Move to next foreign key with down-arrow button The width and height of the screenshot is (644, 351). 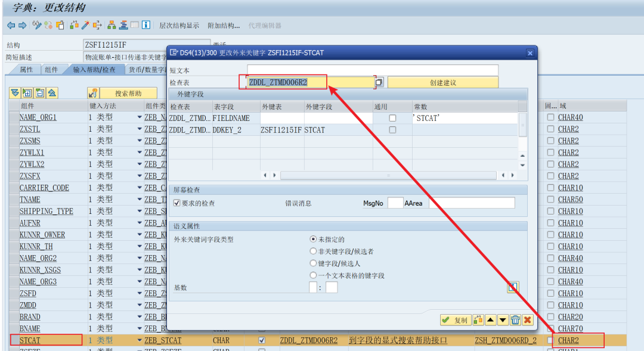503,320
